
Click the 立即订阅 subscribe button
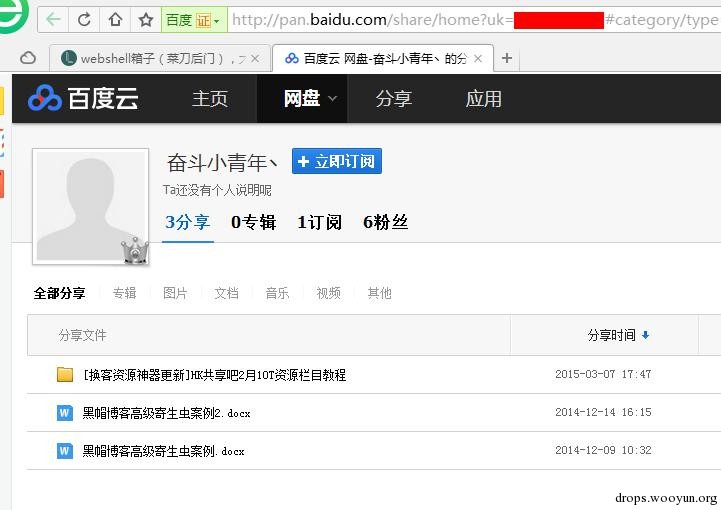coord(337,161)
